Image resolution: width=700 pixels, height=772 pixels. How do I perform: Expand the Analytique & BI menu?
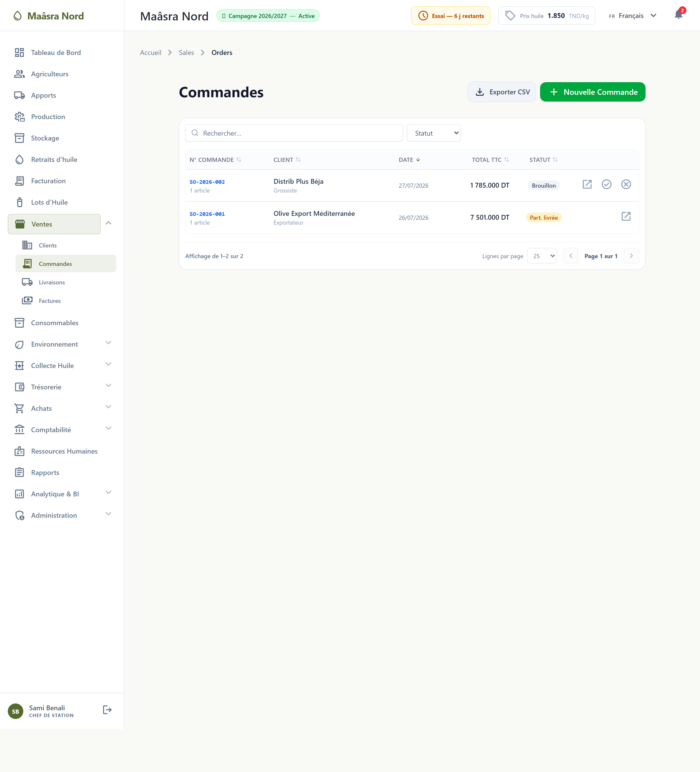(x=108, y=492)
